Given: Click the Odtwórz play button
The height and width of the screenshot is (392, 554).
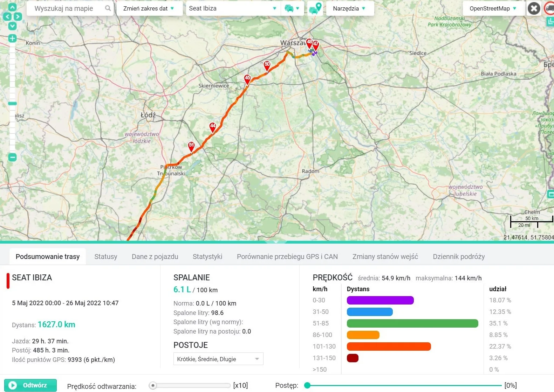Looking at the screenshot, I should point(30,385).
